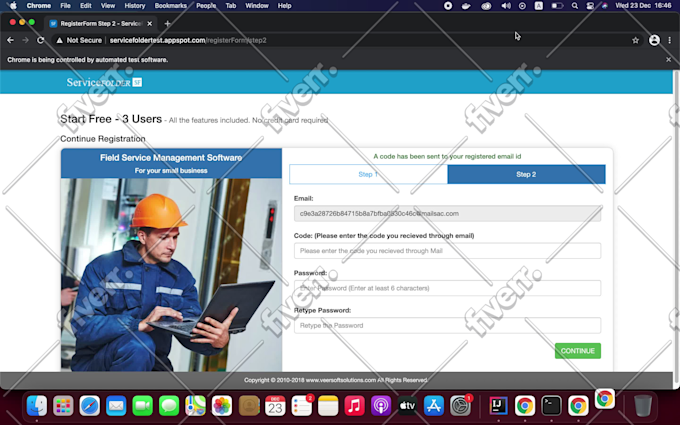Image resolution: width=680 pixels, height=425 pixels.
Task: Open the People menu
Action: click(x=206, y=6)
